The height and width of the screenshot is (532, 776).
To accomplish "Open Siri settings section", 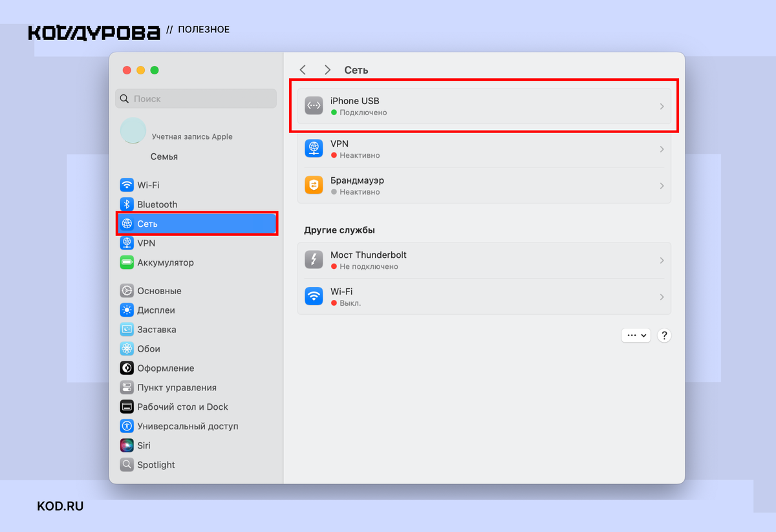I will (197, 445).
